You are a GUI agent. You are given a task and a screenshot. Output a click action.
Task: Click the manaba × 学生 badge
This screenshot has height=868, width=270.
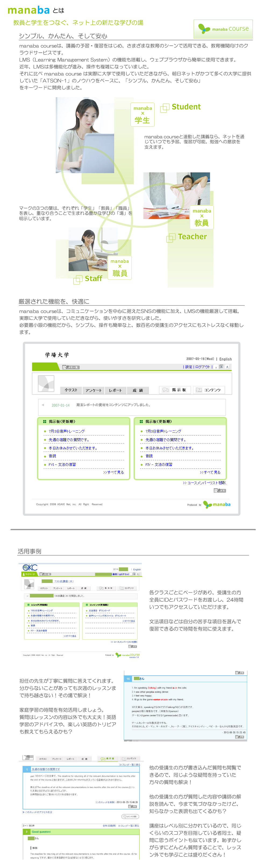tap(143, 114)
